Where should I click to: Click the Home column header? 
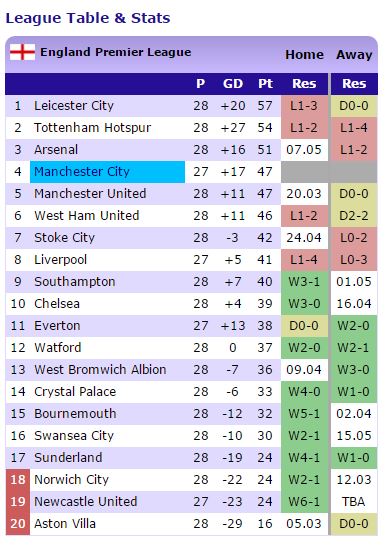304,55
